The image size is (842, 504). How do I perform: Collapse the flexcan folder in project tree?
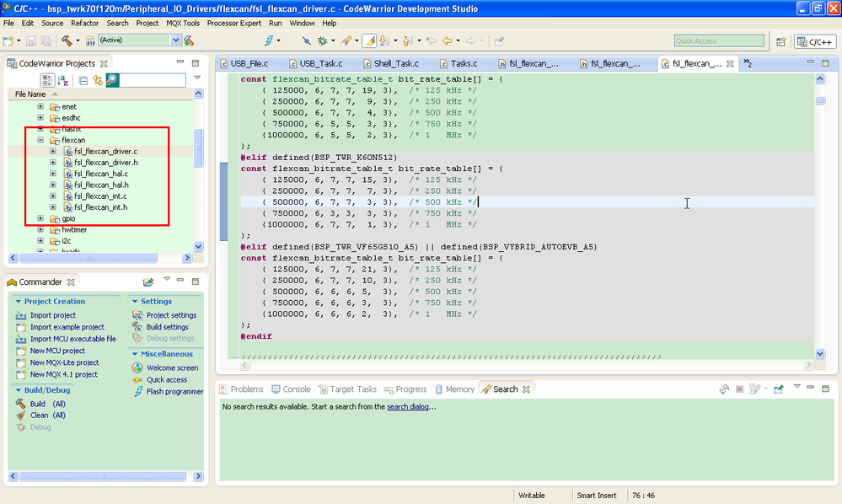pos(40,140)
